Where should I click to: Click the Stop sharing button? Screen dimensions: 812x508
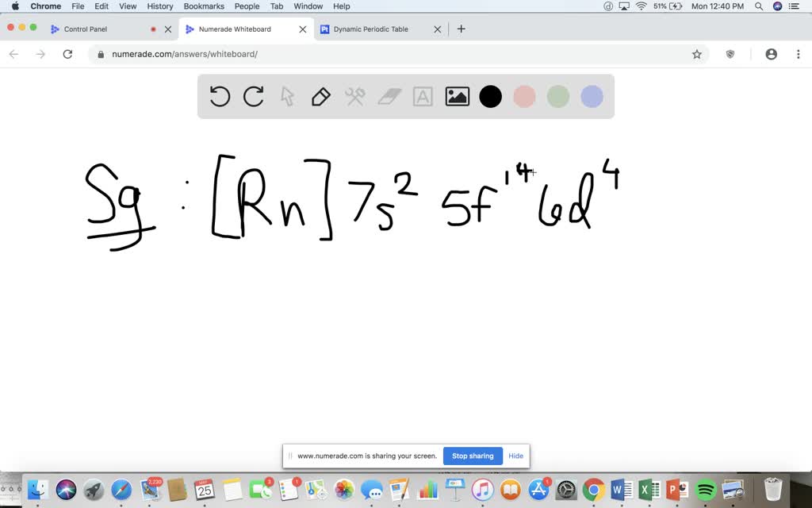(x=473, y=456)
